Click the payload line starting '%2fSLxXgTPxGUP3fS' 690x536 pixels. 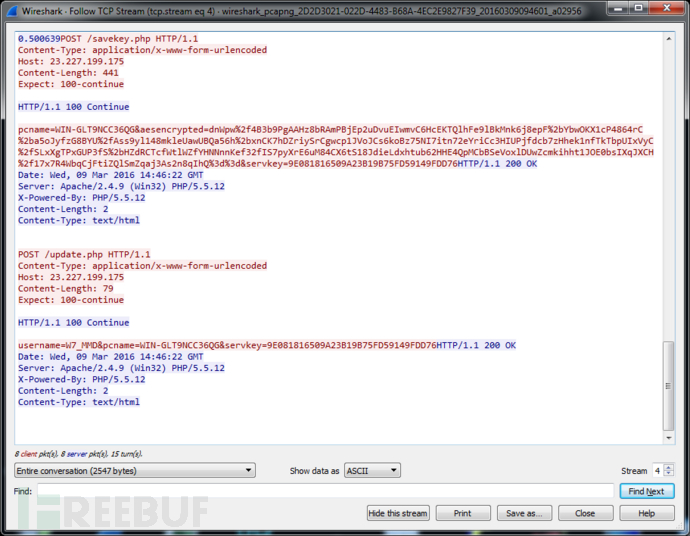coord(336,152)
